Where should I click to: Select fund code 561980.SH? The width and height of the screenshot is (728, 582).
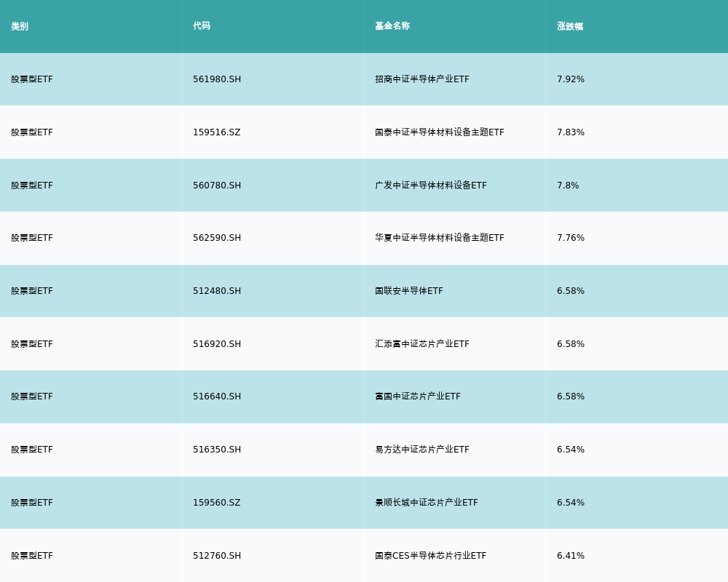217,79
